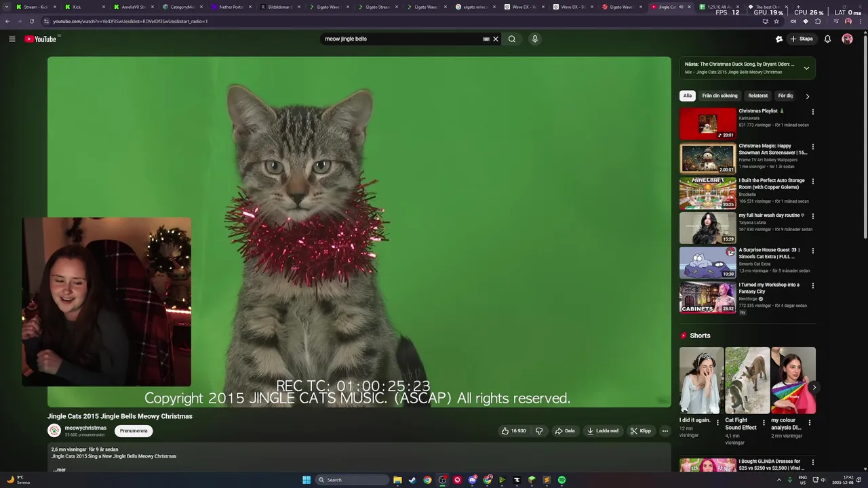The image size is (868, 488).
Task: Select the Relaterat filter chip
Action: [757, 96]
